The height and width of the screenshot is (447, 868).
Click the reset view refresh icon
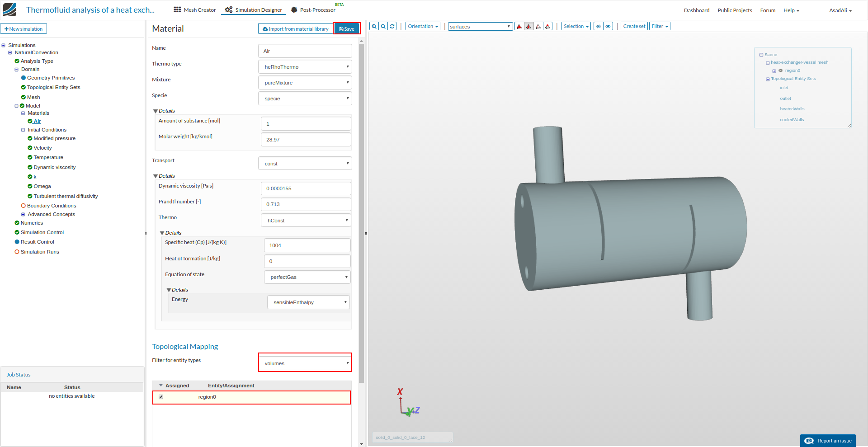tap(392, 26)
